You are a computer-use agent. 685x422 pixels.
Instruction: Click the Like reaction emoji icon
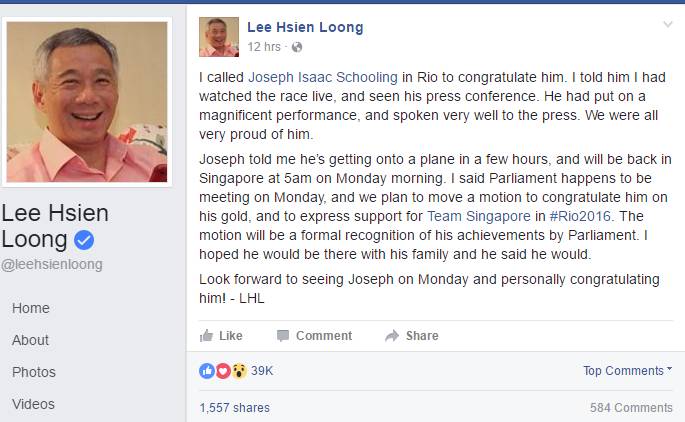point(207,371)
